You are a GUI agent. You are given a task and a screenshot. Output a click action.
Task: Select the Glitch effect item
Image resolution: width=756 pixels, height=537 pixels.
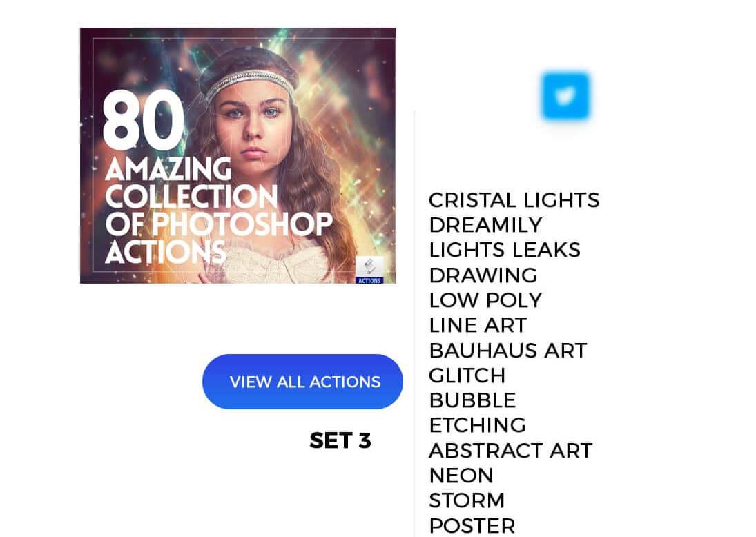[x=467, y=375]
